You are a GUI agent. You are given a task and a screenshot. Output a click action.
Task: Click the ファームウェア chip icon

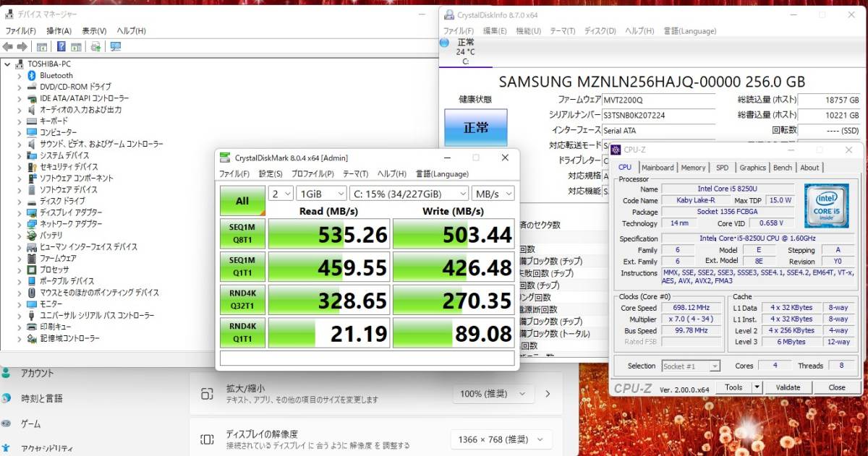pos(32,258)
